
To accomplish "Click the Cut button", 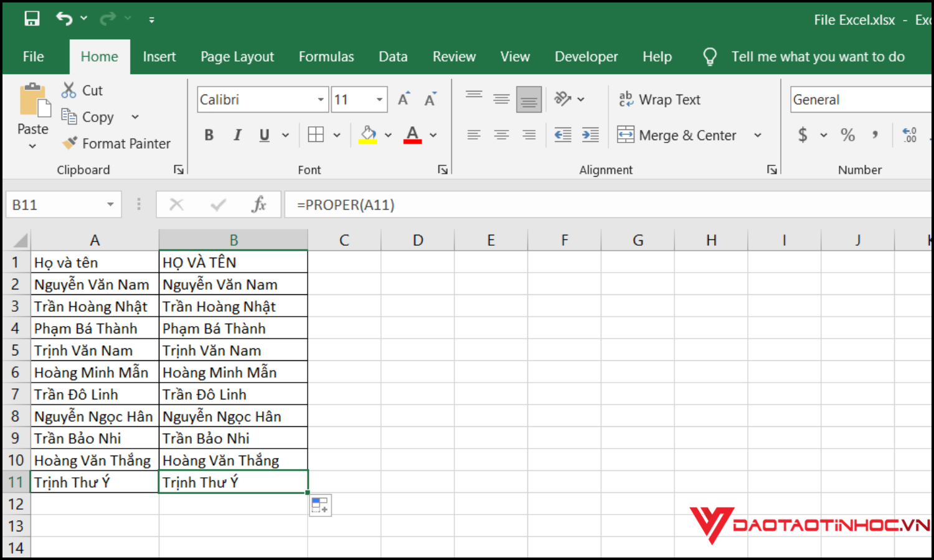I will pyautogui.click(x=82, y=90).
